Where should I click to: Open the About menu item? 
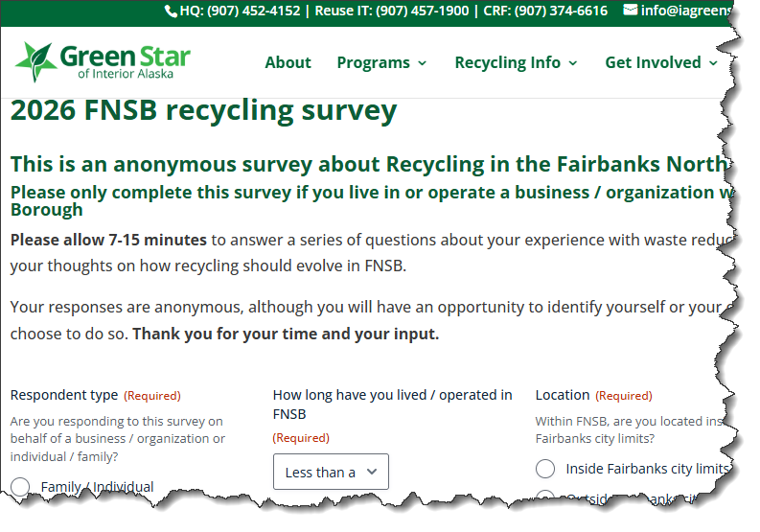click(288, 63)
